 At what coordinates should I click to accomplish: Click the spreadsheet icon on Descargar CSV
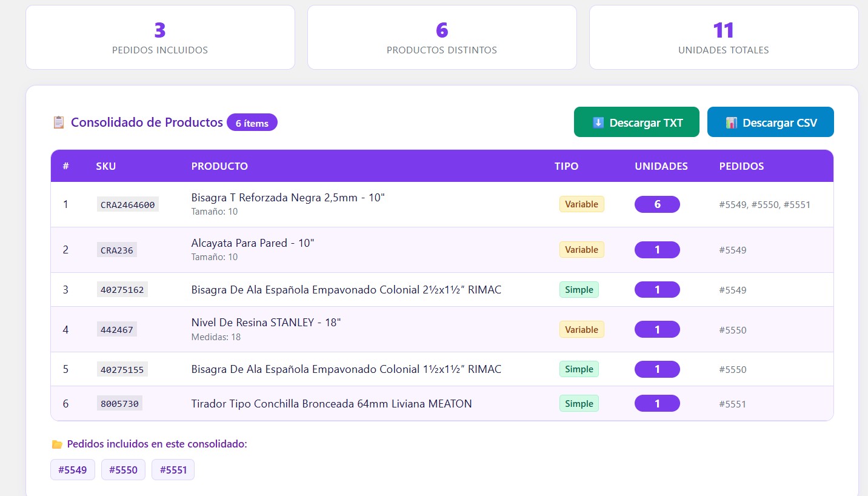pyautogui.click(x=732, y=121)
